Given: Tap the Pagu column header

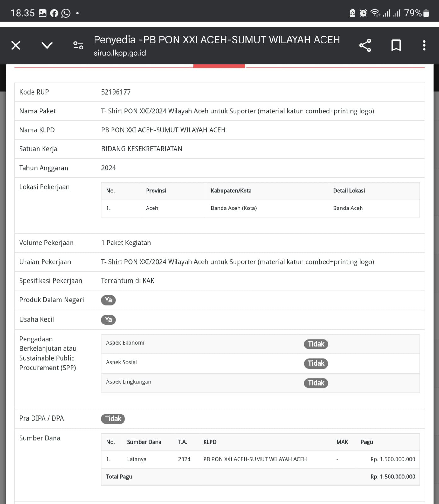Looking at the screenshot, I should pos(367,442).
